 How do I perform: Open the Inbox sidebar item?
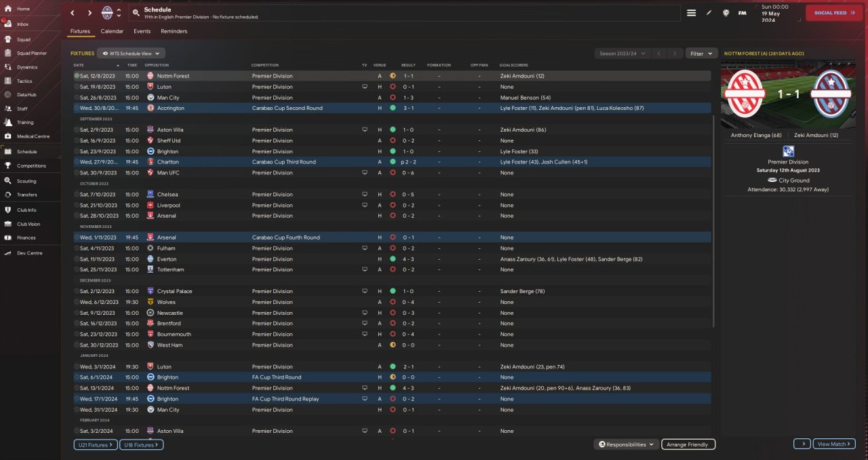23,24
